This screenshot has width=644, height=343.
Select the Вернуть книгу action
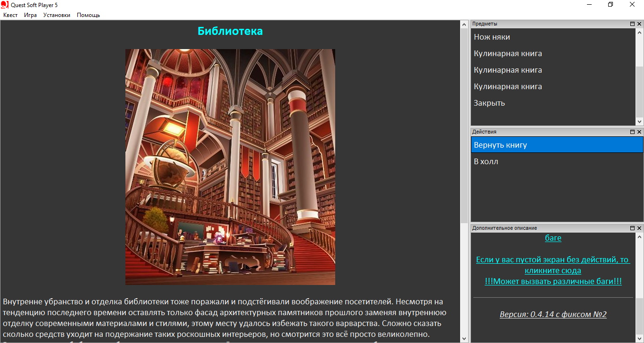coord(500,145)
